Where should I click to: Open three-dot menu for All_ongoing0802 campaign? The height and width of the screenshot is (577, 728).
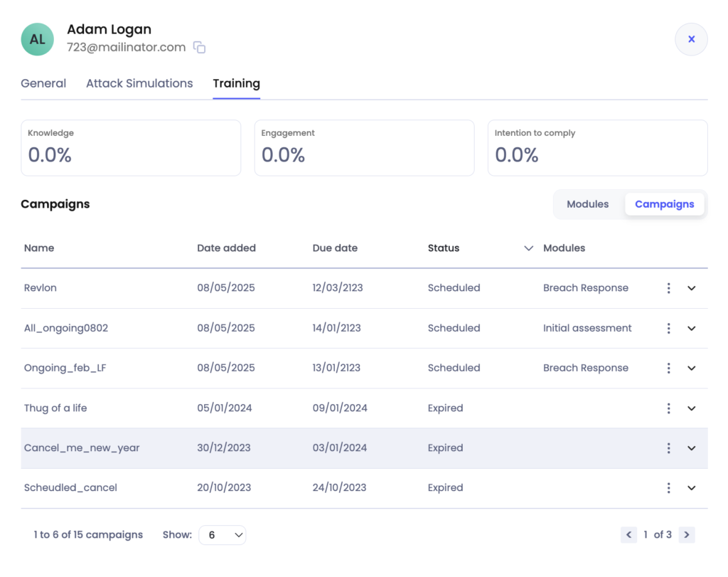668,328
